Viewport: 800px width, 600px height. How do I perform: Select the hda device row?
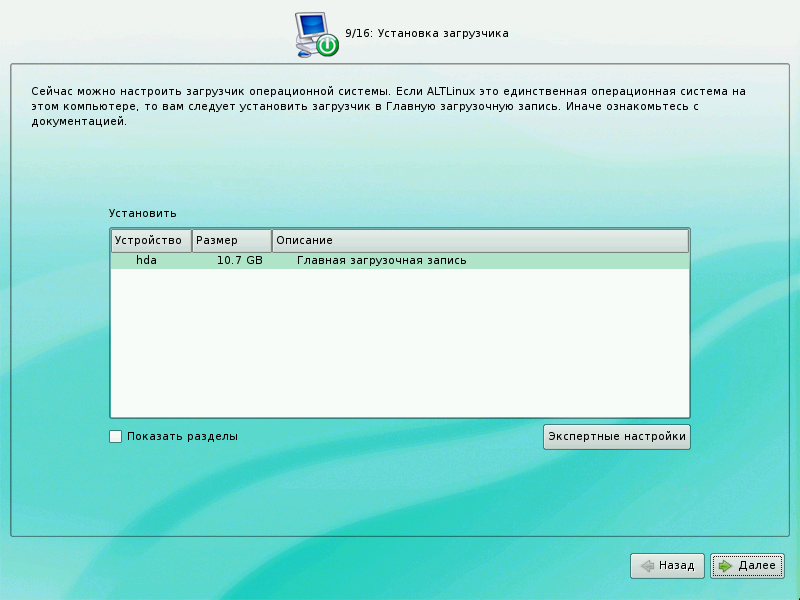(147, 261)
